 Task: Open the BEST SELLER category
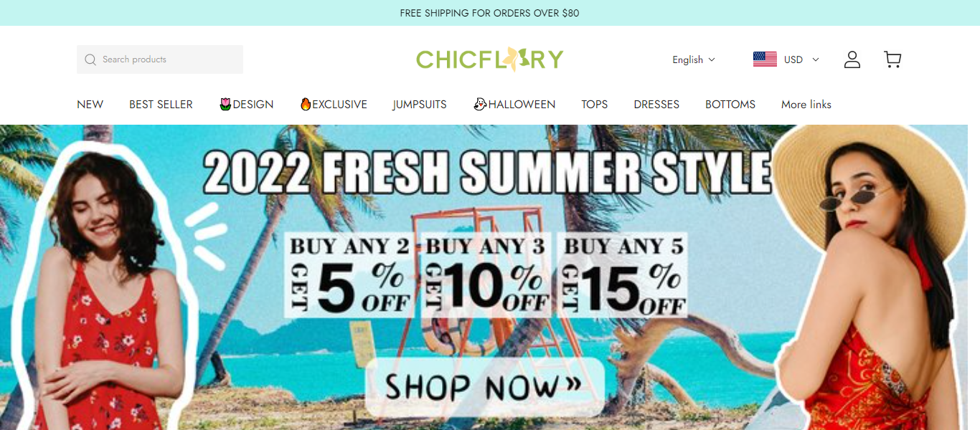pyautogui.click(x=161, y=105)
